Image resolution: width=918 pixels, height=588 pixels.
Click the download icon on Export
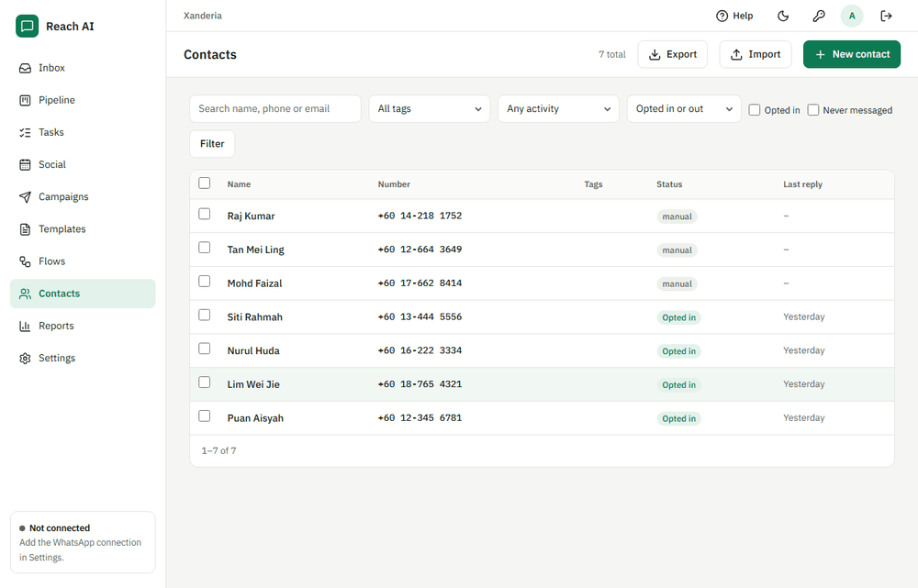click(655, 54)
